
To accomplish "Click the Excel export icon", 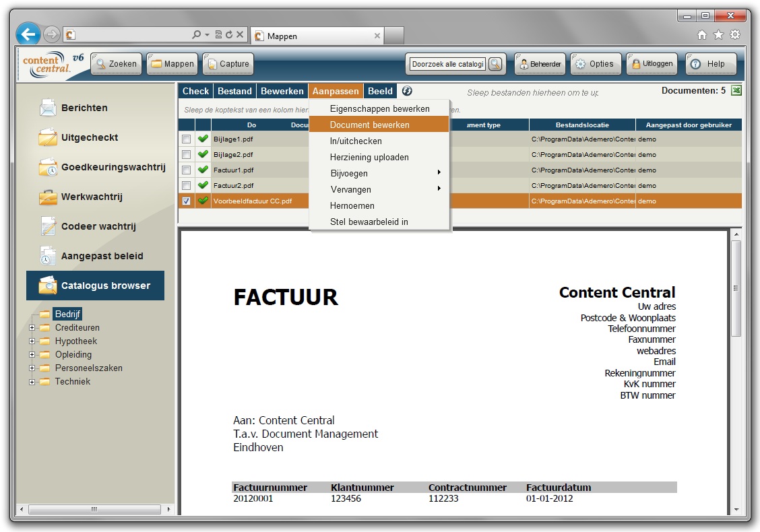I will point(736,91).
